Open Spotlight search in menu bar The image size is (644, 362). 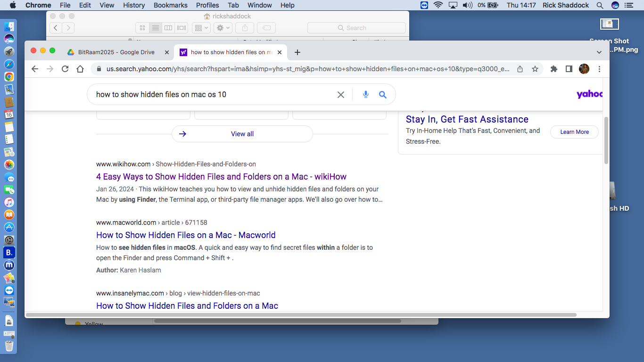[x=600, y=5]
